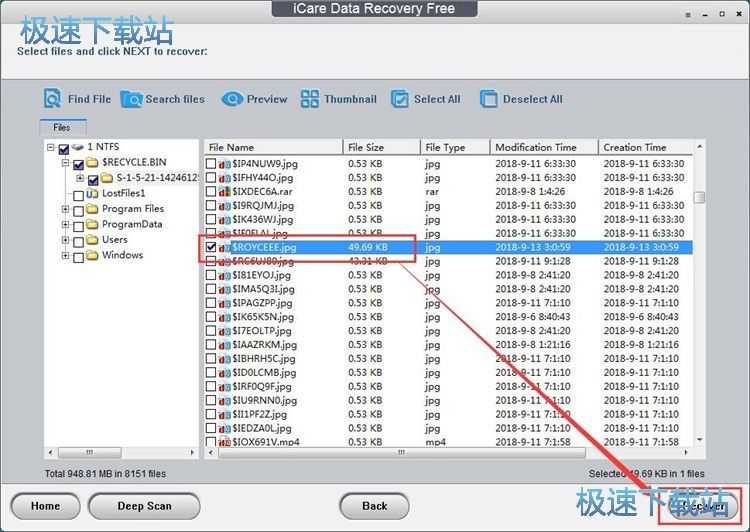Select the Windows folder icon

point(92,255)
